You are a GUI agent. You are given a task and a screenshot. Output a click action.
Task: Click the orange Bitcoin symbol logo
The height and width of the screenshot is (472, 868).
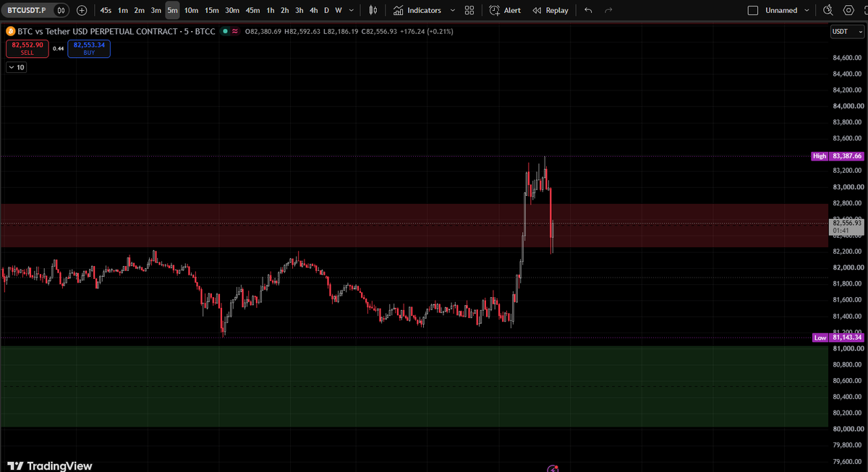[x=10, y=32]
